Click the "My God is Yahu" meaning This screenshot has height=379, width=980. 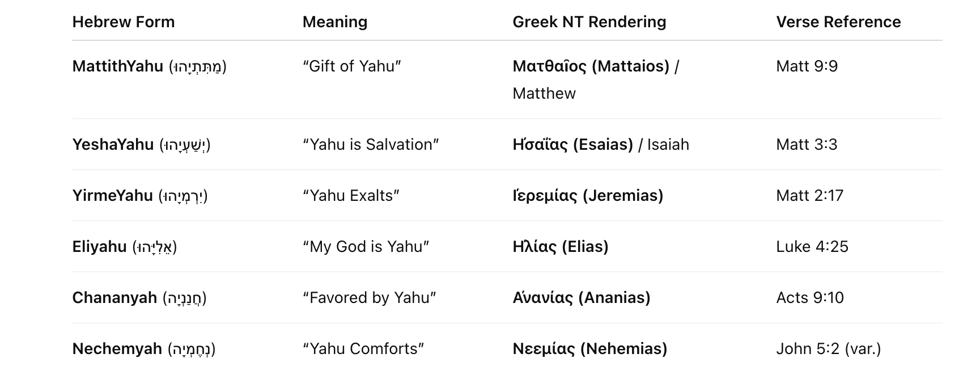(x=366, y=247)
